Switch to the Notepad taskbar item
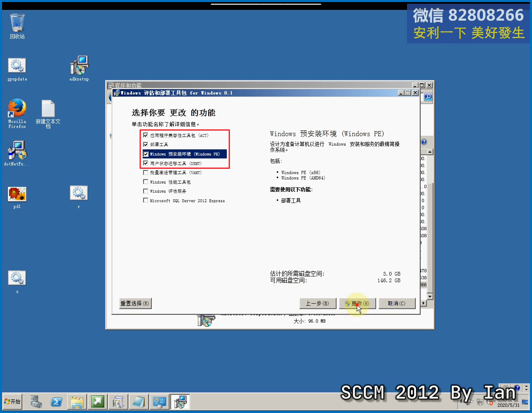 (139, 401)
